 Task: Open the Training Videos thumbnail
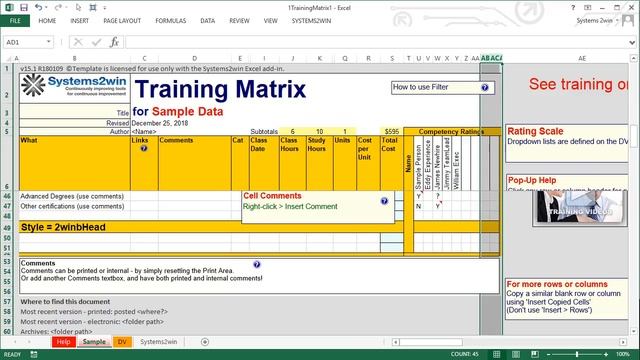coord(580,208)
